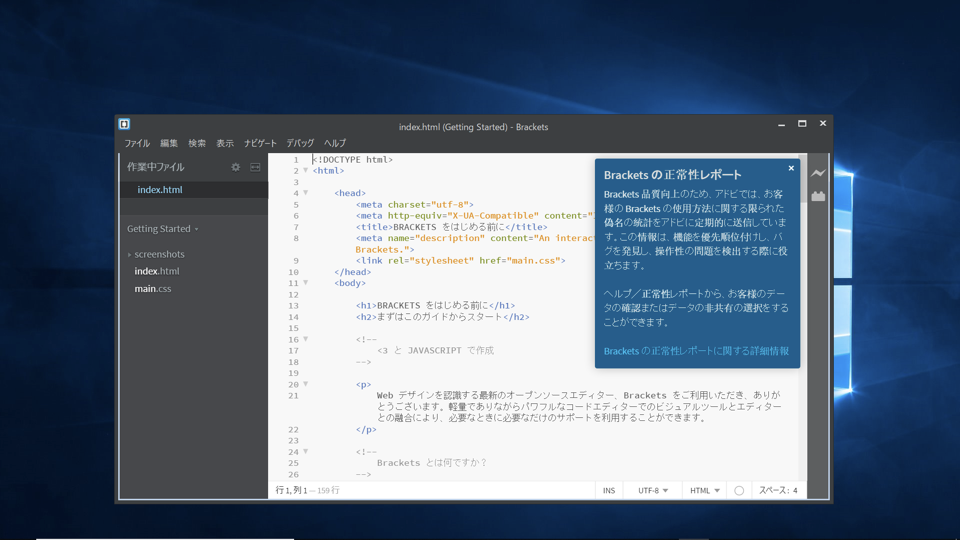Click the Brackets の正常性レポート popup title
Viewport: 960px width, 540px height.
tap(672, 175)
